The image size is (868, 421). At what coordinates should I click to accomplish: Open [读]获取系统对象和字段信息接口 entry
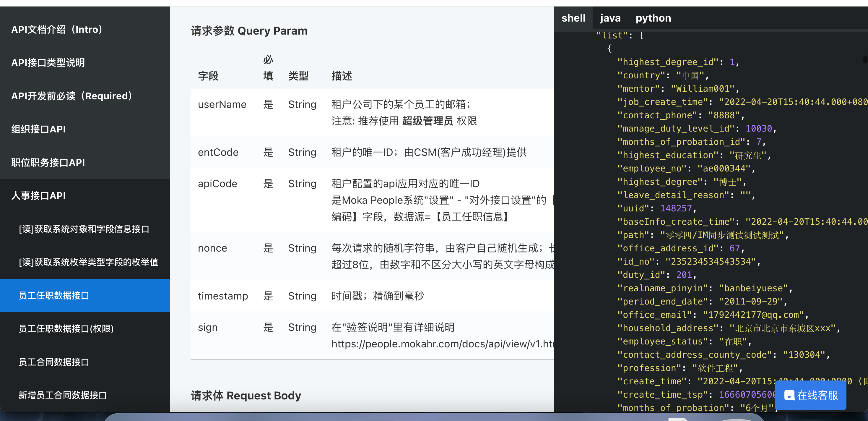point(84,229)
